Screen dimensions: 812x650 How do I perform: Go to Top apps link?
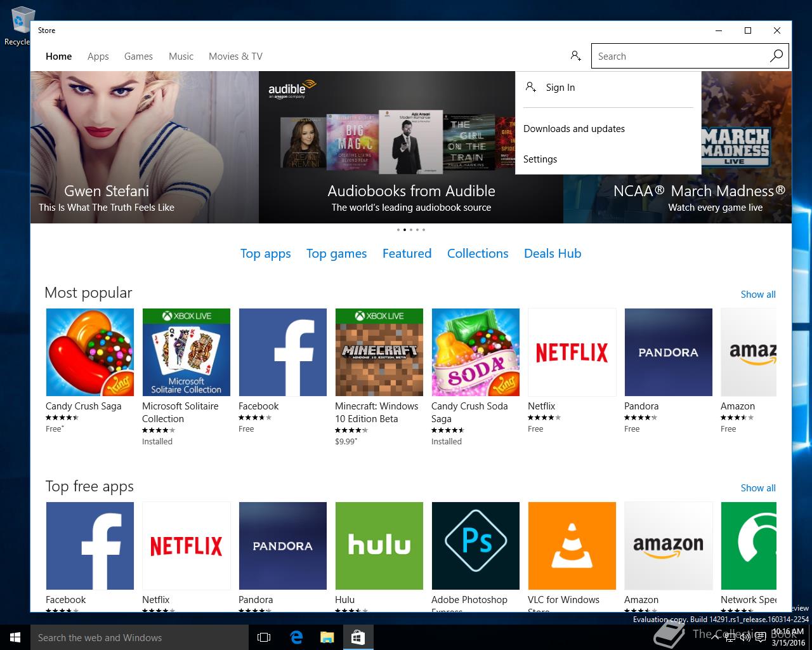(x=265, y=253)
